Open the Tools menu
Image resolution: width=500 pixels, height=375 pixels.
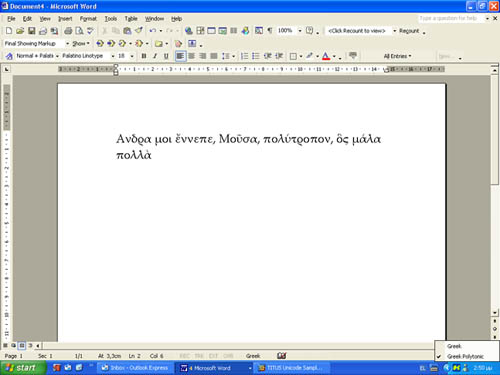tap(111, 19)
